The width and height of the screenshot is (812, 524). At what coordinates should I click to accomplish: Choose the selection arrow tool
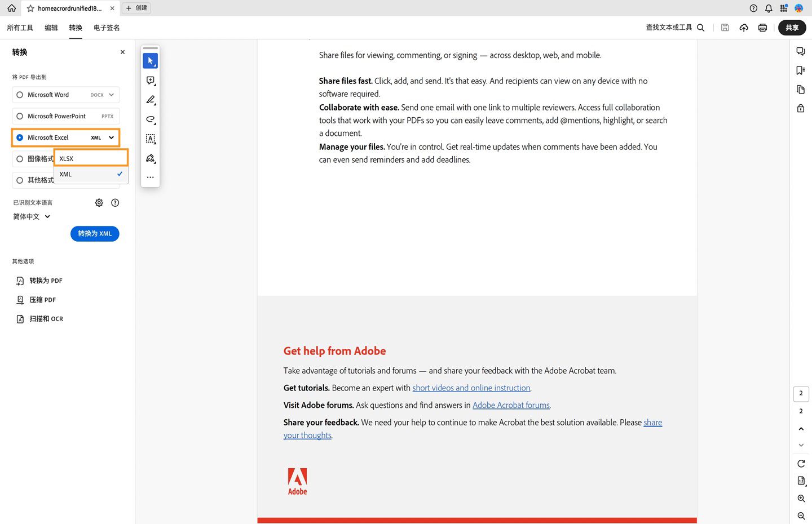point(151,61)
